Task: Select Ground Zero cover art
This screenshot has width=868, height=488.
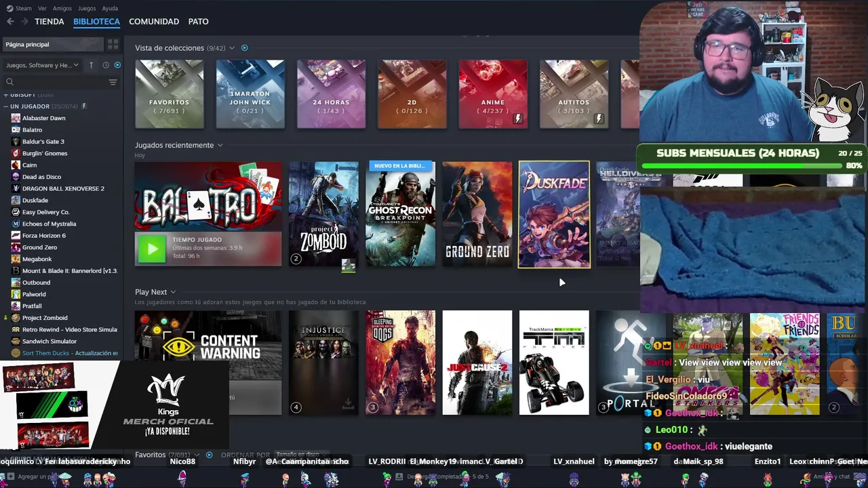Action: coord(477,213)
